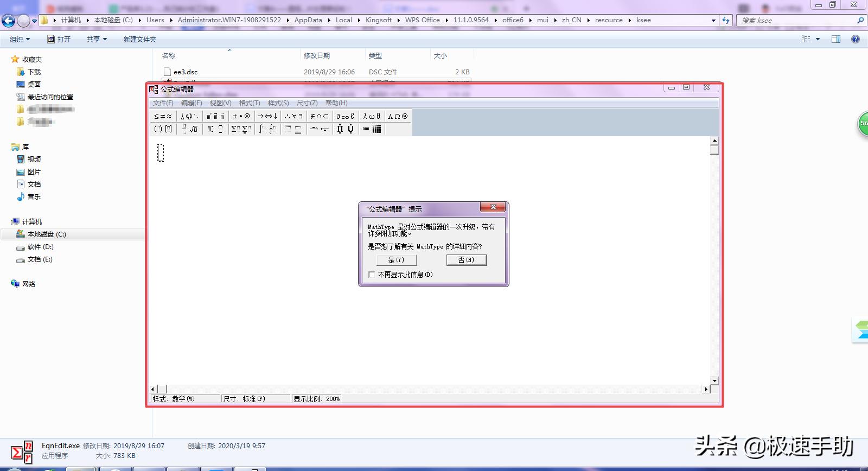This screenshot has height=471, width=868.
Task: Open the miscellaneous symbols palette (∂∞ℓ)
Action: click(x=346, y=116)
